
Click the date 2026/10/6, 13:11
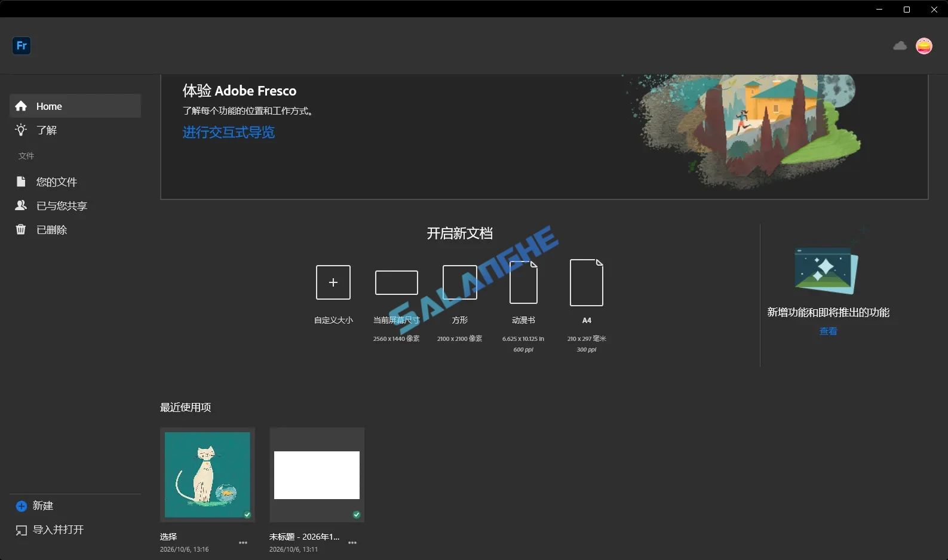[x=293, y=549]
